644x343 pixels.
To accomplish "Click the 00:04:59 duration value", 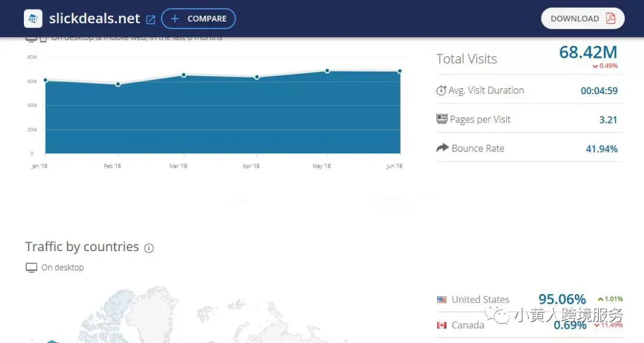I will pyautogui.click(x=599, y=91).
